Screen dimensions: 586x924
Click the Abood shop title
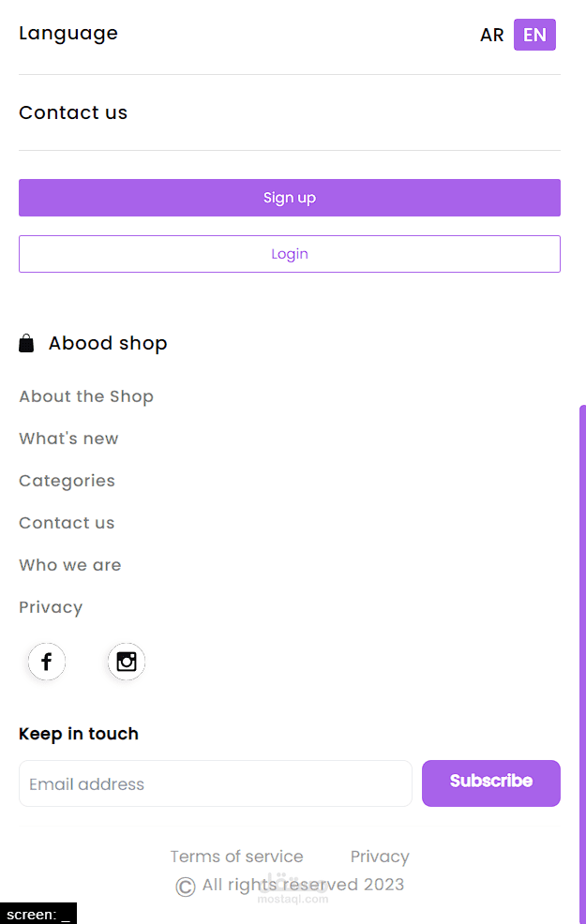[x=108, y=343]
